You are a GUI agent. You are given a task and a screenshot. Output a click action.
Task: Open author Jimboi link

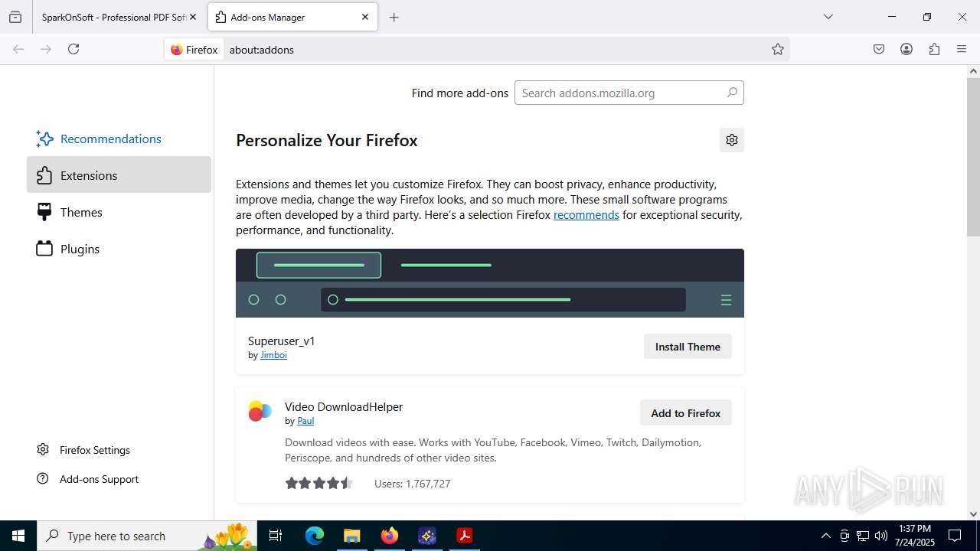click(x=273, y=355)
